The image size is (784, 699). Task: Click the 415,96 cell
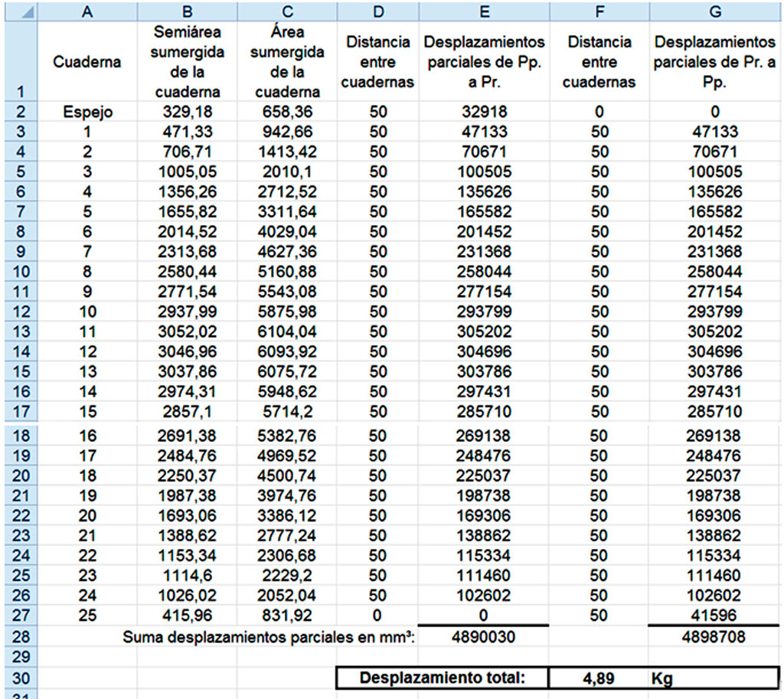click(x=187, y=616)
